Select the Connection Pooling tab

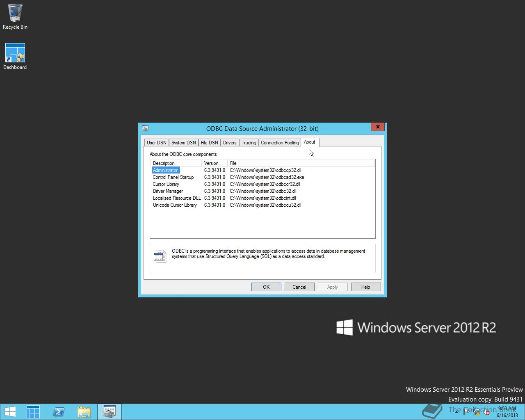pyautogui.click(x=280, y=143)
